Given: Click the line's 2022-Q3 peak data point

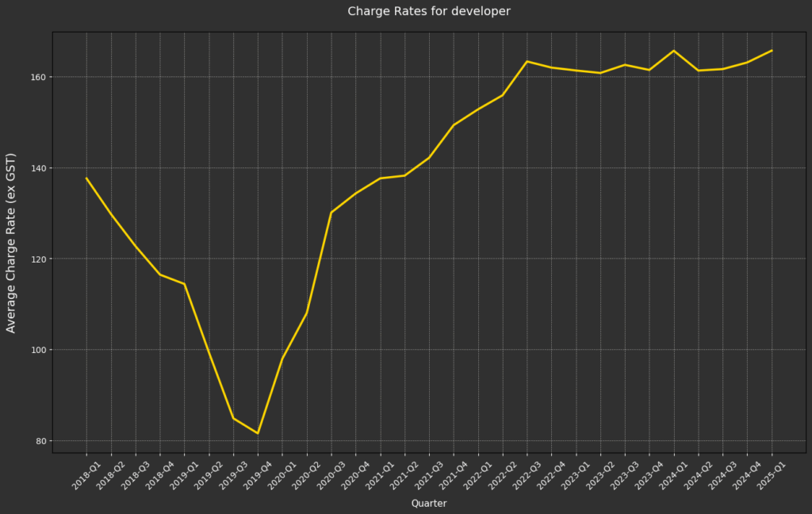Looking at the screenshot, I should 527,61.
